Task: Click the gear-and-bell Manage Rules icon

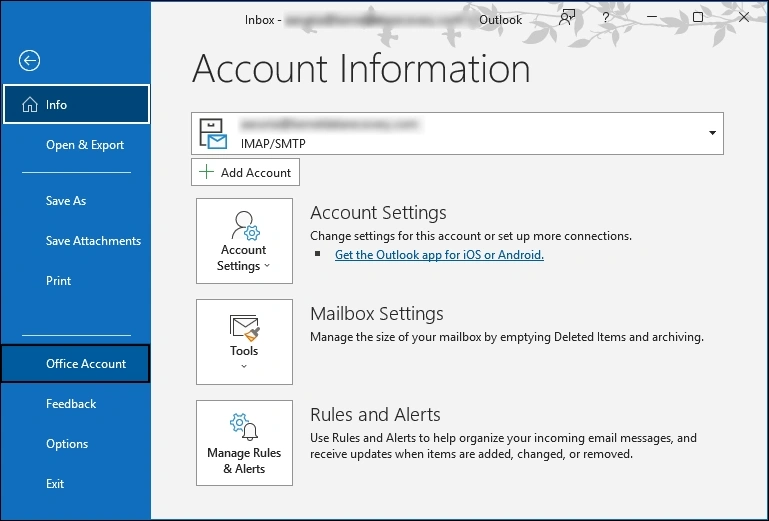Action: 244,426
